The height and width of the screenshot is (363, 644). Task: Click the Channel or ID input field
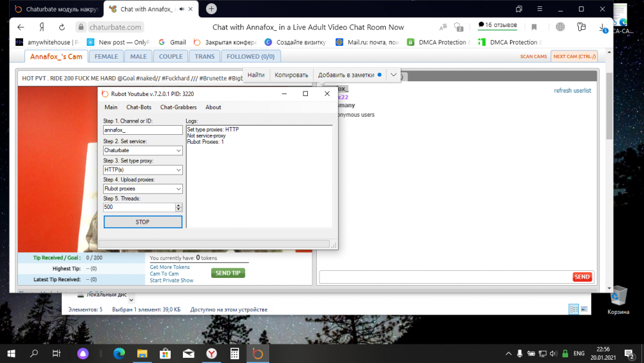coord(142,130)
